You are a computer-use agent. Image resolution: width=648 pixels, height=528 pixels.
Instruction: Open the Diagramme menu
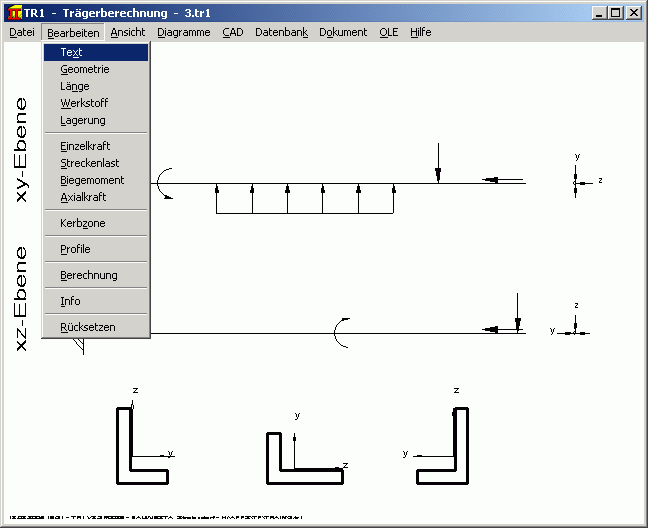coord(183,32)
